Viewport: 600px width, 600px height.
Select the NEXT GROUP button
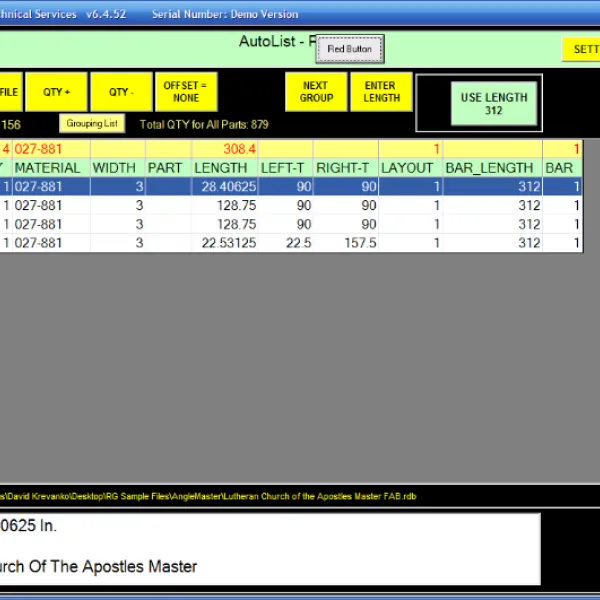coord(316,92)
